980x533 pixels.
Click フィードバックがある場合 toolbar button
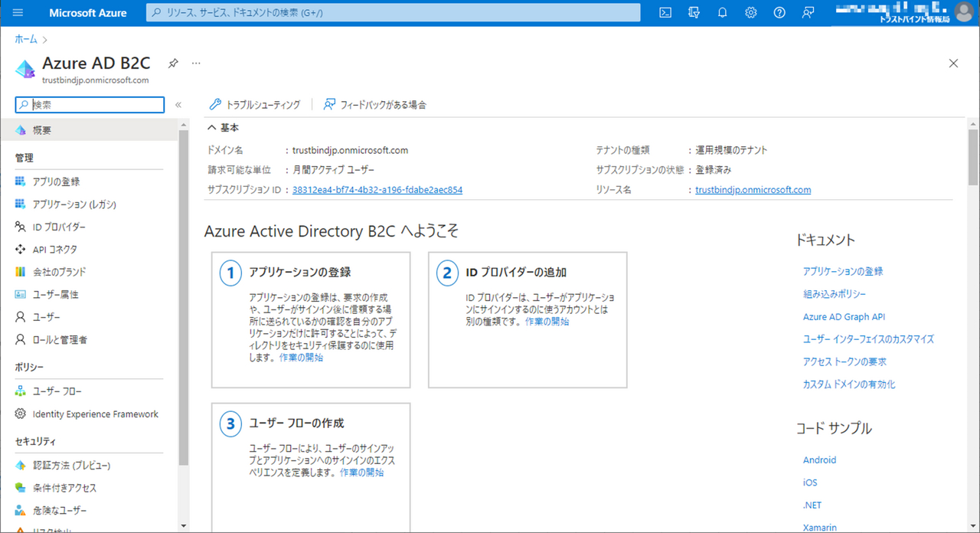[374, 105]
